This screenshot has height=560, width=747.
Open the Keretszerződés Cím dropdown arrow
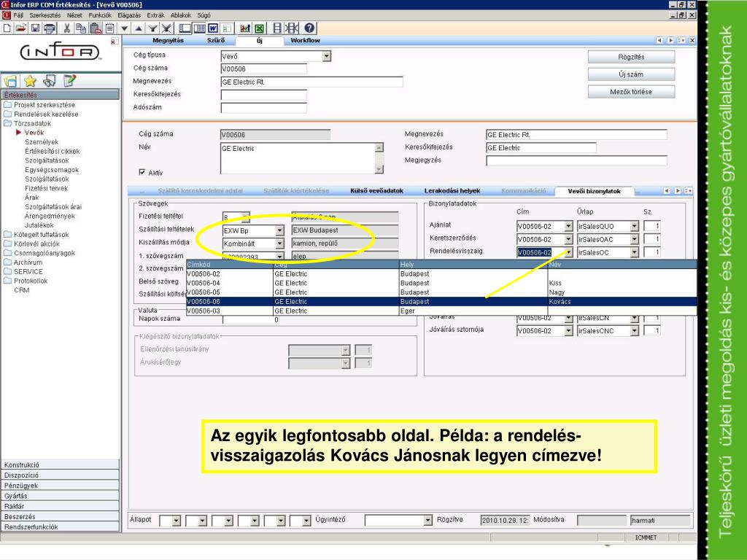coord(568,239)
